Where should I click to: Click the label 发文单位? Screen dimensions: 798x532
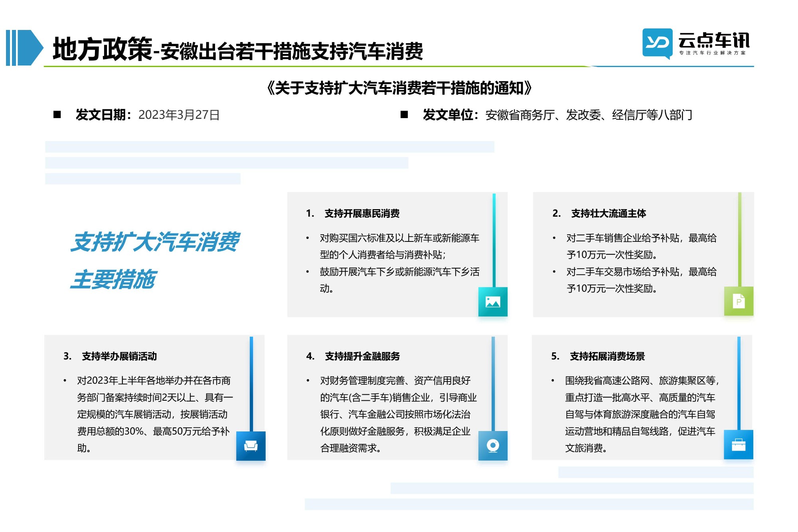(448, 115)
